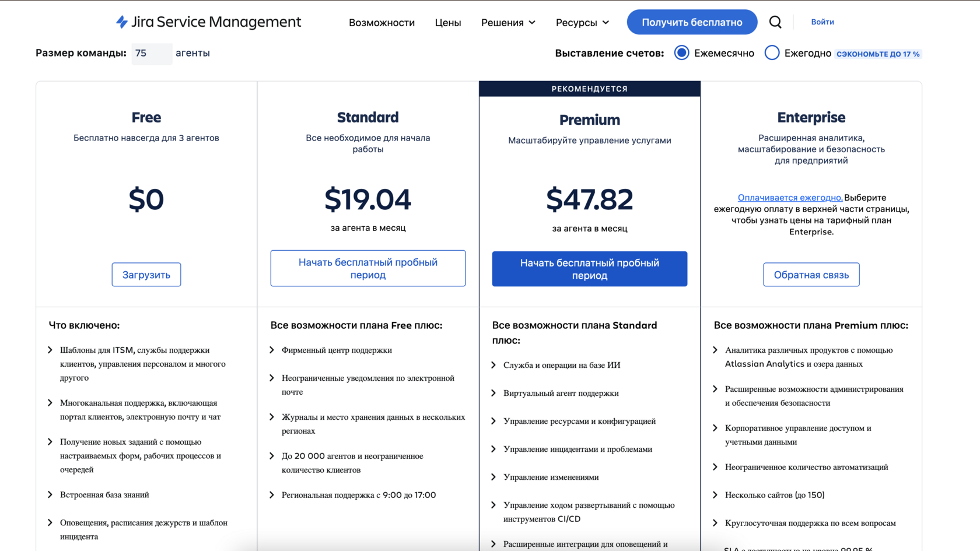Click the Premium plan heading
The width and height of the screenshot is (980, 551).
(x=590, y=120)
